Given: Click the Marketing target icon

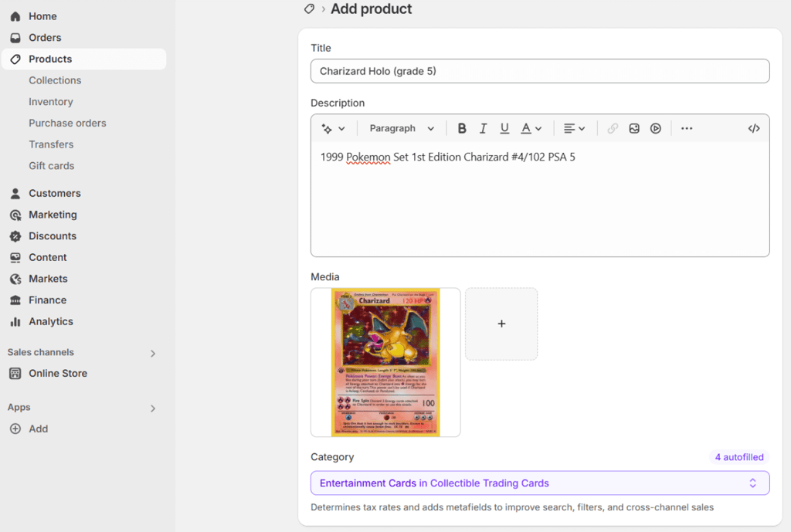Looking at the screenshot, I should tap(15, 215).
